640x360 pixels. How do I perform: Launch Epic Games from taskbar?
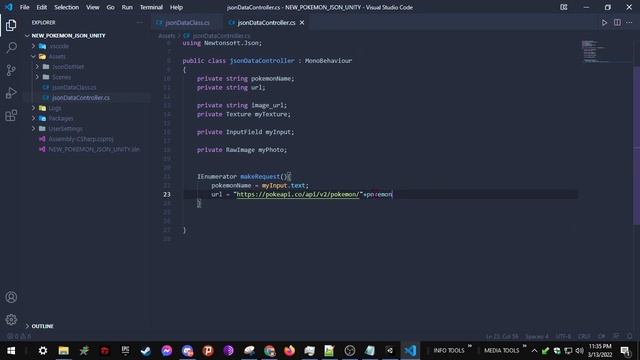coord(125,351)
